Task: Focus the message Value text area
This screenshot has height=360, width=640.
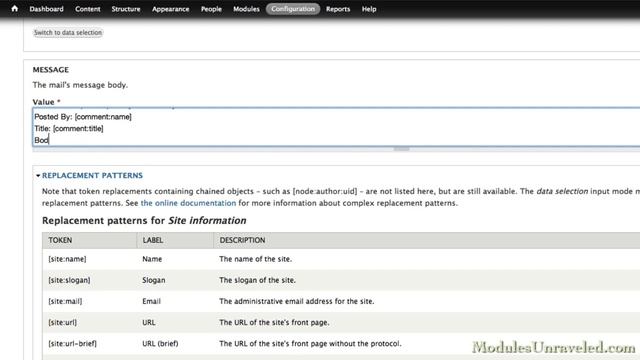Action: [x=336, y=127]
